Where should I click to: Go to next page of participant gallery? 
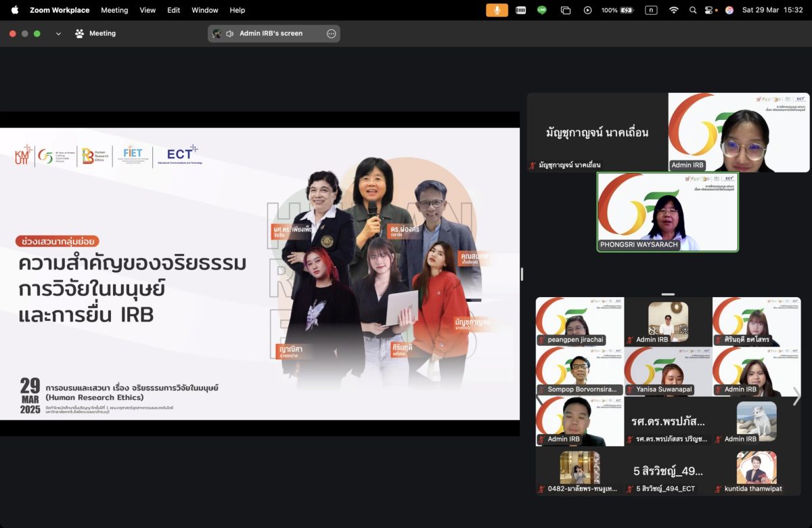tap(796, 397)
